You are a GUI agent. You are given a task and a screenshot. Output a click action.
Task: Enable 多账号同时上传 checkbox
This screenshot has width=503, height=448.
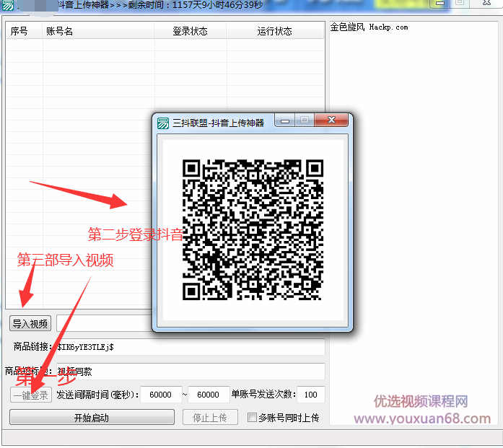point(252,417)
